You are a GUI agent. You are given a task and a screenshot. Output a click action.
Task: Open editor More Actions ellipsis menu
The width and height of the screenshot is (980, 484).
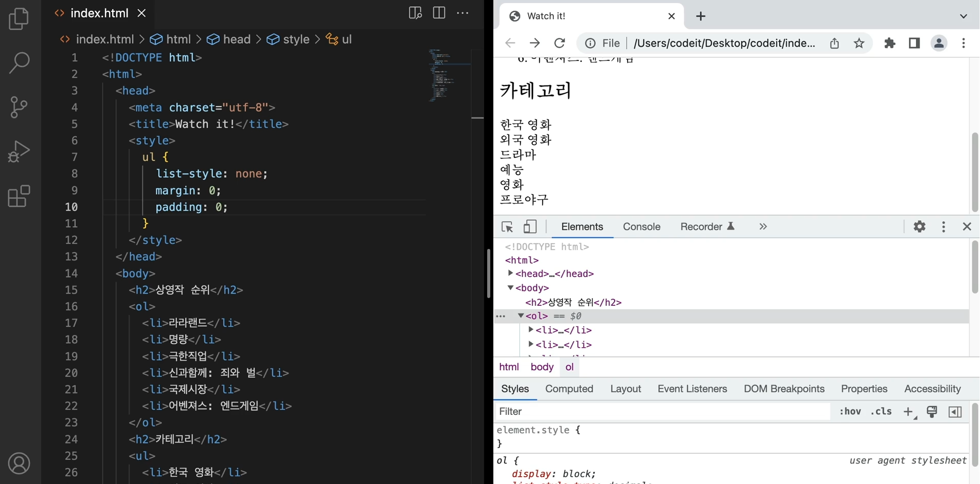[463, 13]
